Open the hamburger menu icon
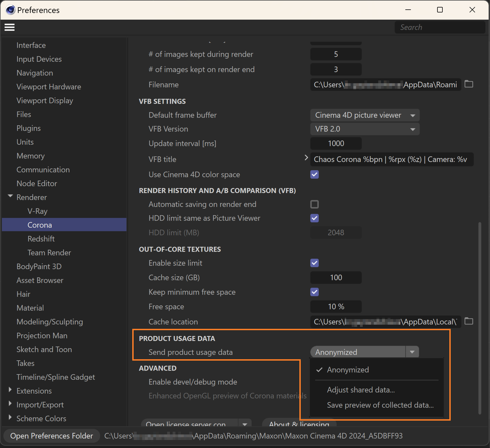 pyautogui.click(x=9, y=27)
